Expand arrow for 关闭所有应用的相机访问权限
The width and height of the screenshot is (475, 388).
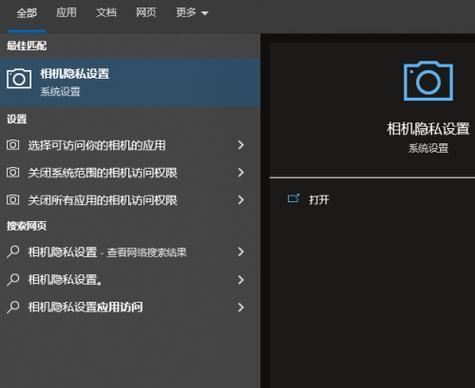tap(241, 200)
